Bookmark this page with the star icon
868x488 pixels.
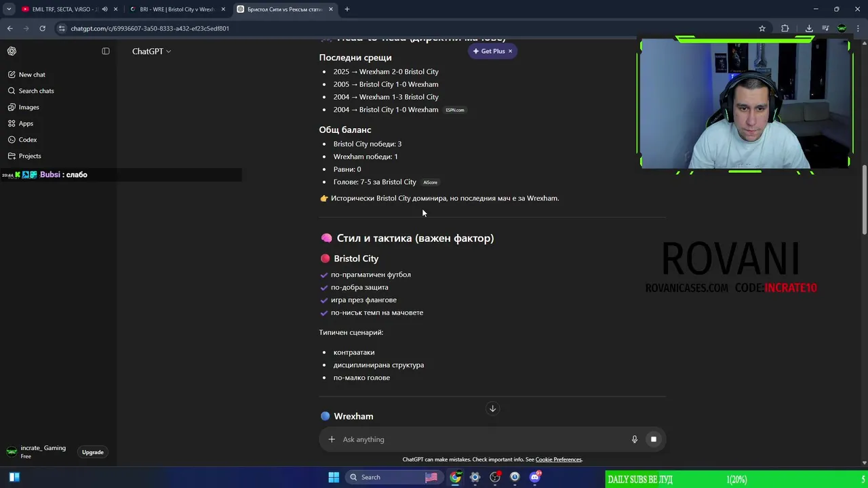pos(762,28)
